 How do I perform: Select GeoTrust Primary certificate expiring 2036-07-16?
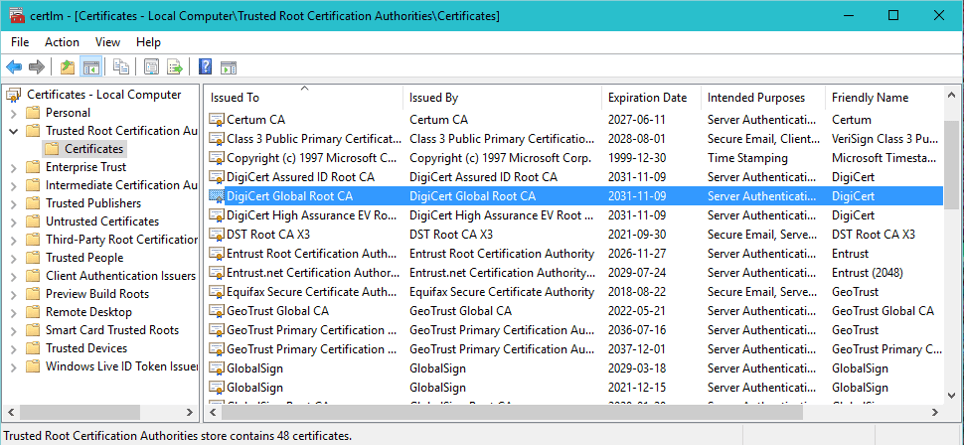click(574, 330)
